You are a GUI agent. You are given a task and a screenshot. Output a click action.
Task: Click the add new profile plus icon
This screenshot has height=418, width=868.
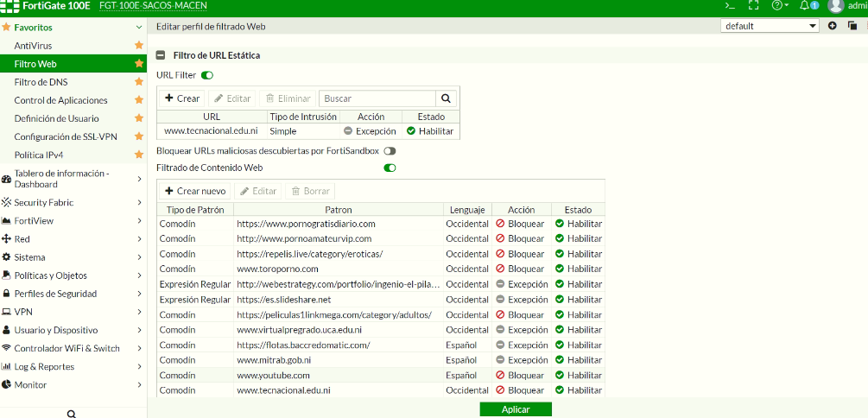(833, 26)
